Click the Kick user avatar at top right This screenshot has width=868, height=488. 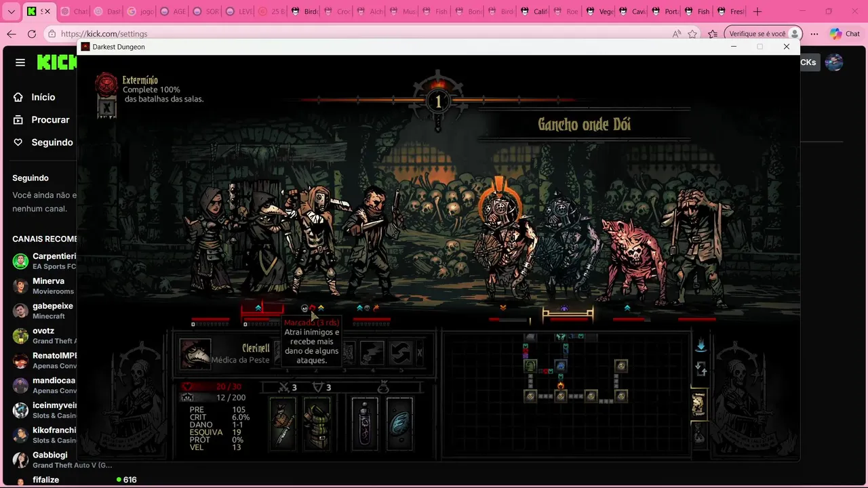834,62
